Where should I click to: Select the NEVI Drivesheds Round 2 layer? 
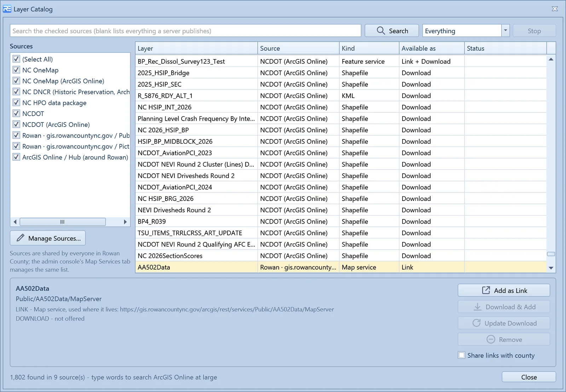pyautogui.click(x=341, y=210)
